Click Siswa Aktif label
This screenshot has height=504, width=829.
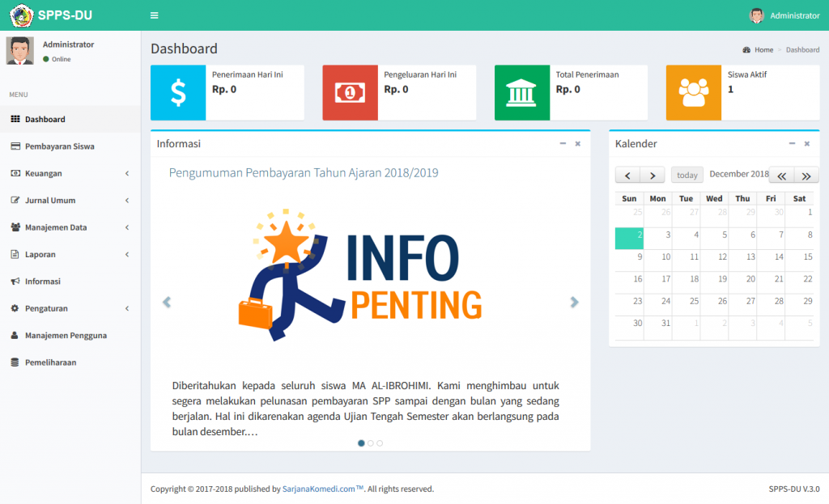click(x=747, y=74)
